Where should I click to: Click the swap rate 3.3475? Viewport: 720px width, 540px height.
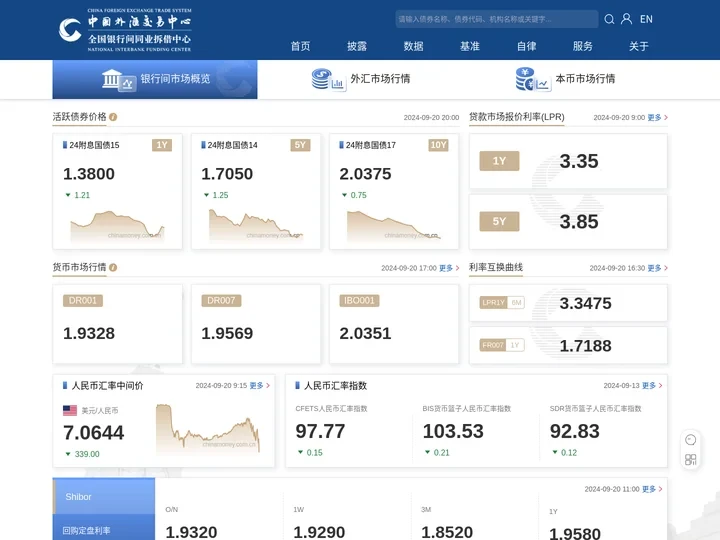pos(585,303)
